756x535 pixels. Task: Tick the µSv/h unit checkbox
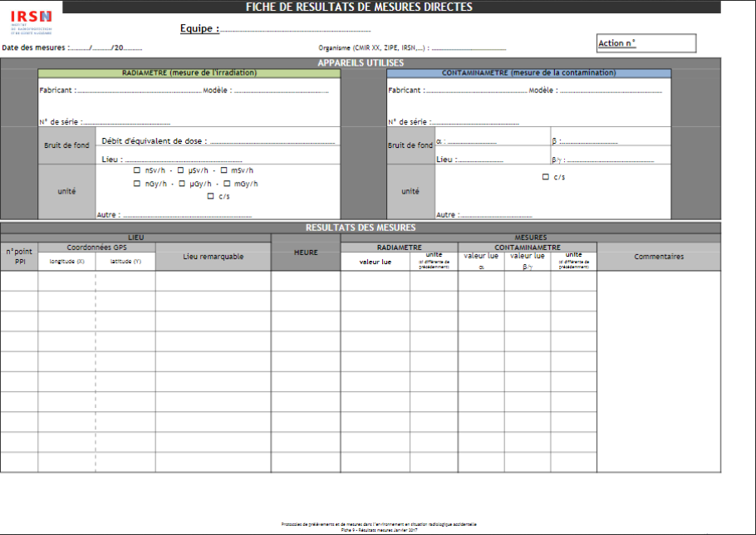click(x=182, y=170)
